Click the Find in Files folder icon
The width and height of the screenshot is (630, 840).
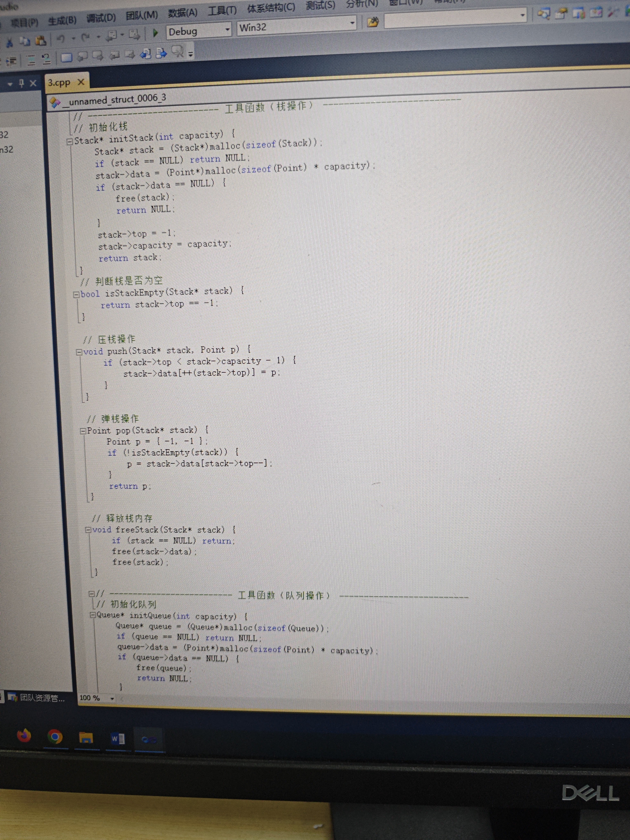[373, 22]
